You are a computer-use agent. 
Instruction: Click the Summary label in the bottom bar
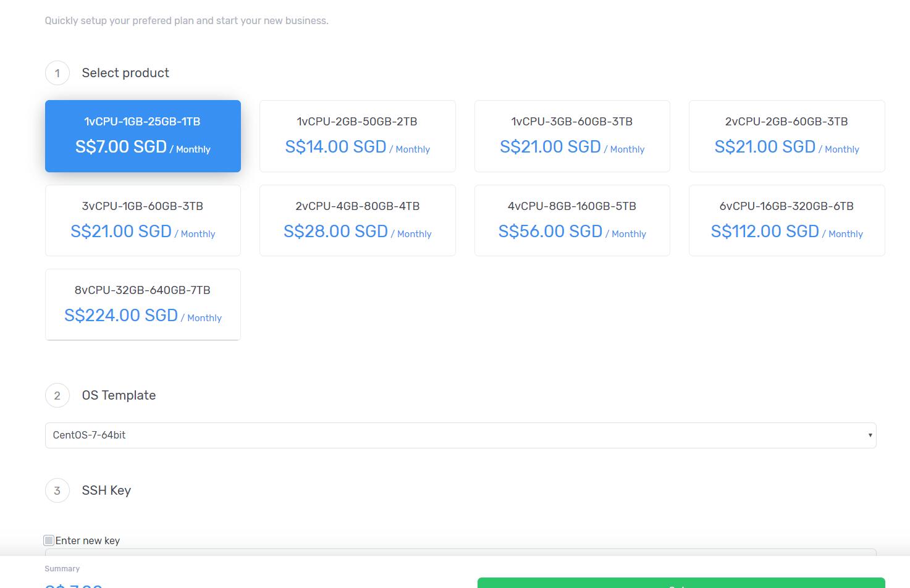pos(62,569)
